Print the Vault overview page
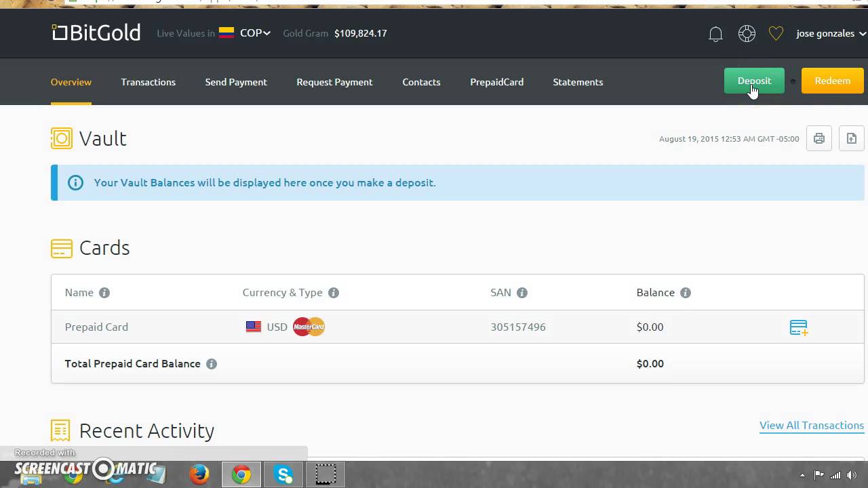The image size is (868, 488). 819,138
